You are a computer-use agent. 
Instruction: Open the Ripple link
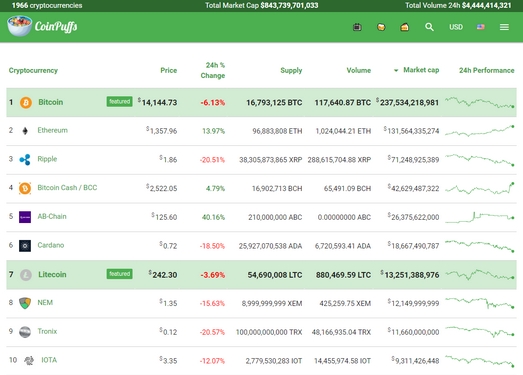tap(47, 159)
